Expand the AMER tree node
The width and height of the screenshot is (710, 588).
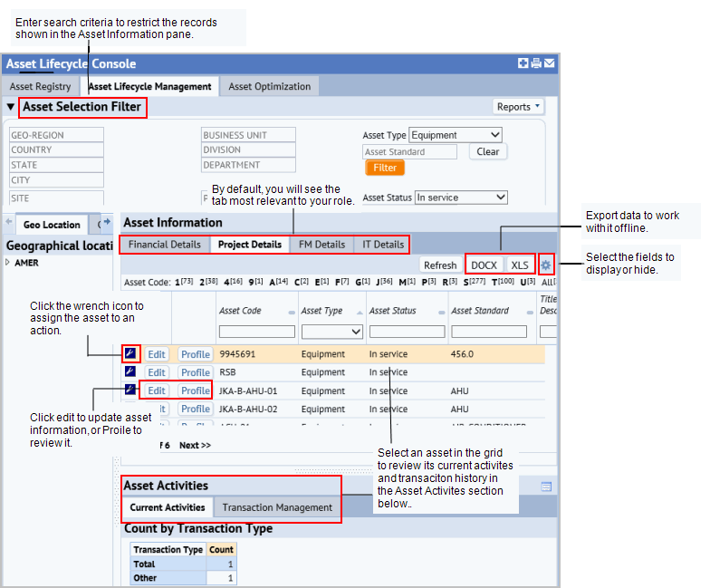tap(7, 263)
